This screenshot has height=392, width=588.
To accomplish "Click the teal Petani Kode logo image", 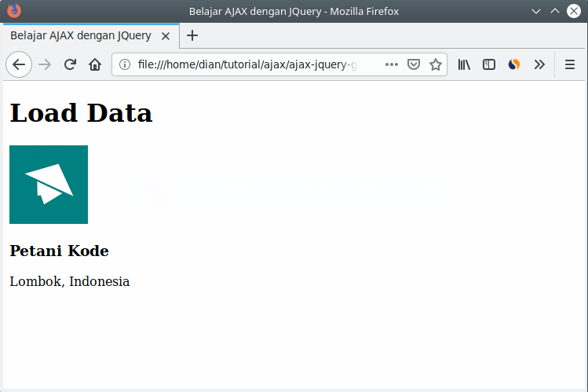I will (x=49, y=185).
